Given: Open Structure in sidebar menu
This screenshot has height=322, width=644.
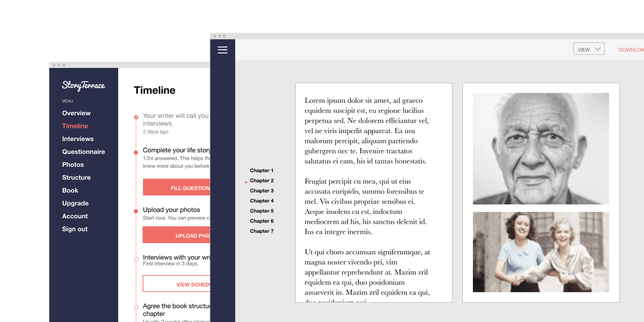Looking at the screenshot, I should [x=76, y=177].
